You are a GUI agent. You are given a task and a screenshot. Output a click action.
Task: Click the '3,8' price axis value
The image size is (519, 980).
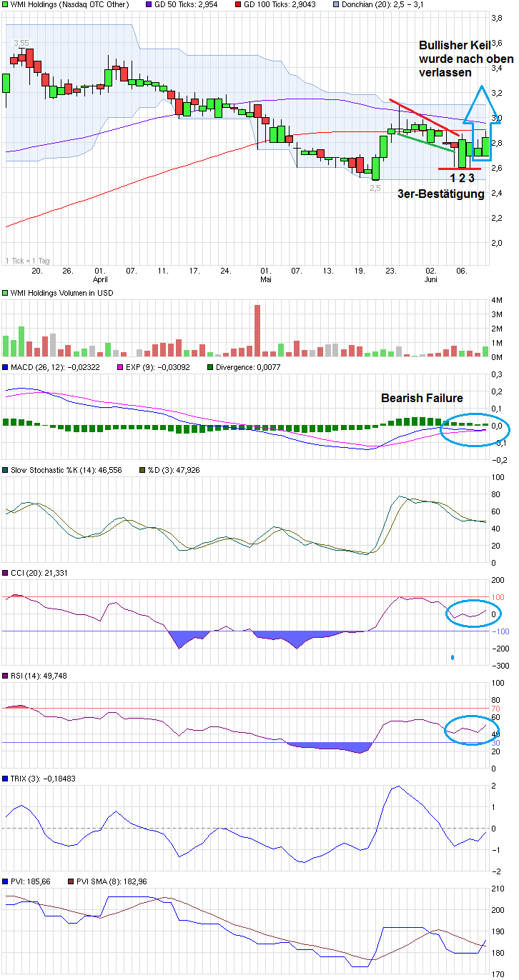tap(497, 16)
